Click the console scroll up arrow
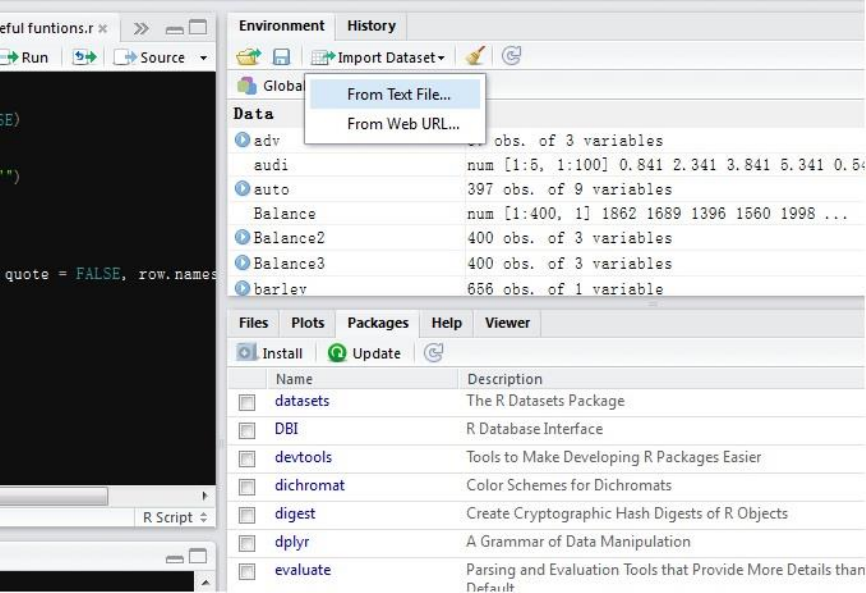The width and height of the screenshot is (866, 593). click(205, 582)
